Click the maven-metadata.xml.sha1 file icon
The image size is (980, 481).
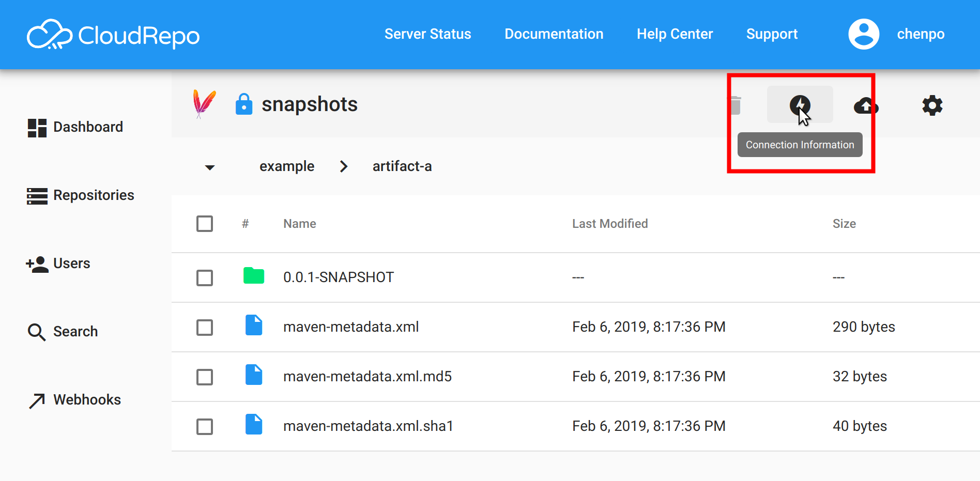(x=254, y=424)
